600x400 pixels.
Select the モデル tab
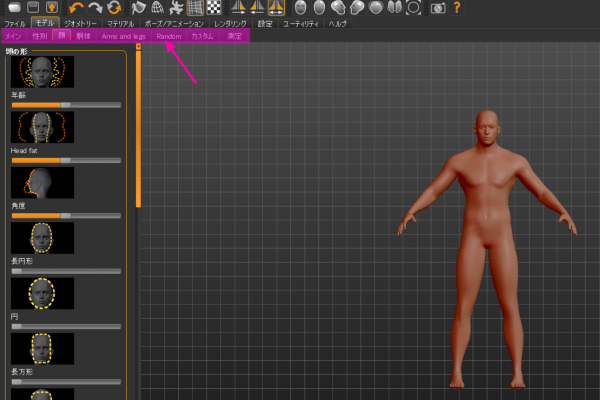tap(45, 23)
